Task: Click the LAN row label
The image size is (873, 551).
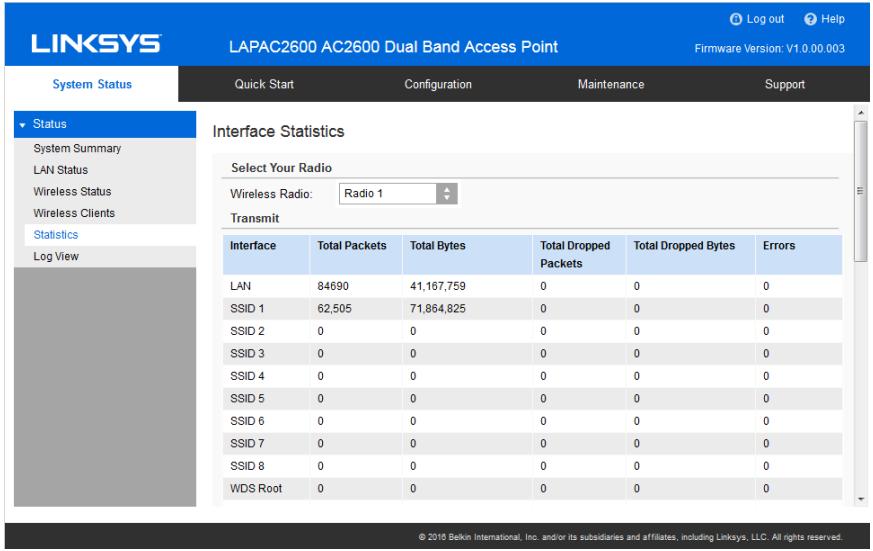Action: coord(241,286)
